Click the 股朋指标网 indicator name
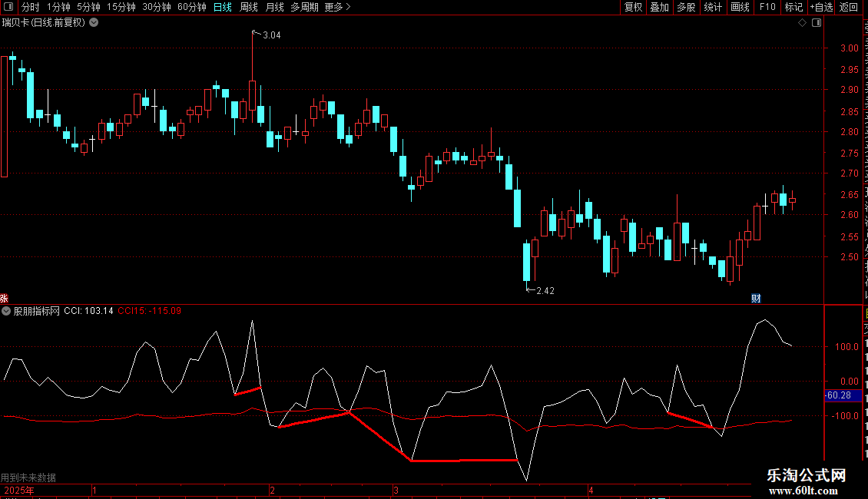 pyautogui.click(x=37, y=311)
